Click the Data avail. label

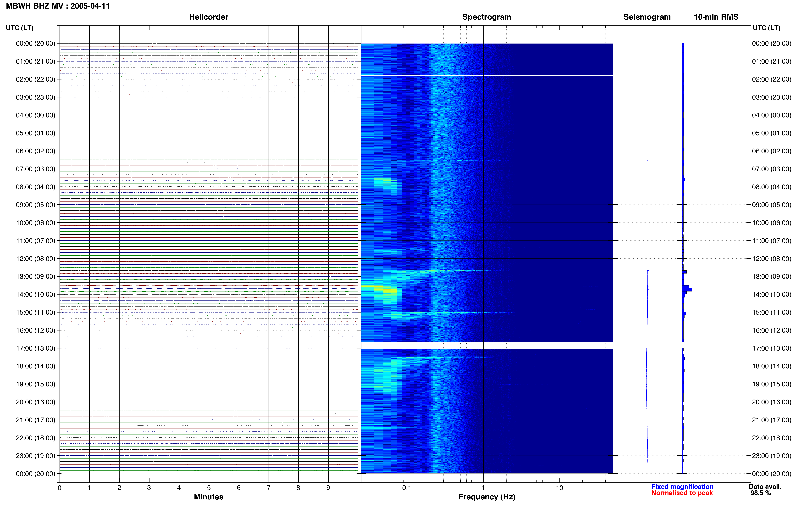[765, 486]
